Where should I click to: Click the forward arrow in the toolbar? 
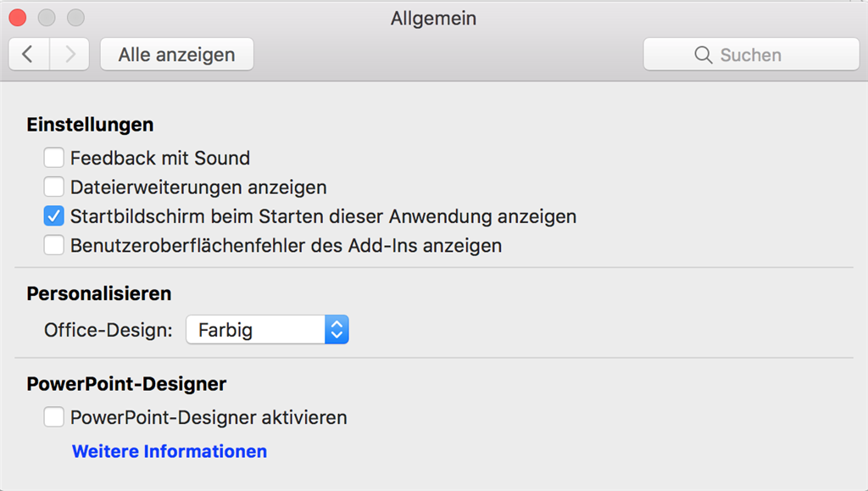(70, 55)
